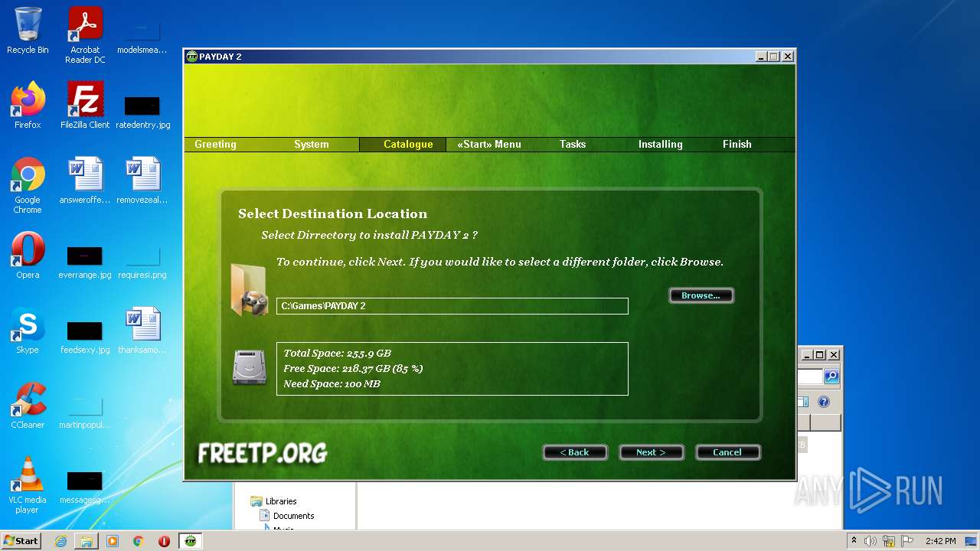Click Explorer window search button

point(831,377)
